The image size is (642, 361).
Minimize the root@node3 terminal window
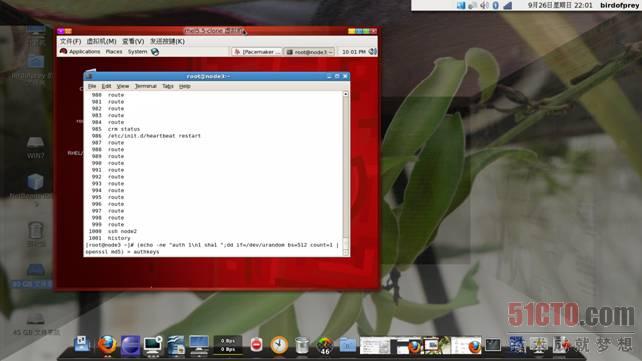tap(329, 76)
